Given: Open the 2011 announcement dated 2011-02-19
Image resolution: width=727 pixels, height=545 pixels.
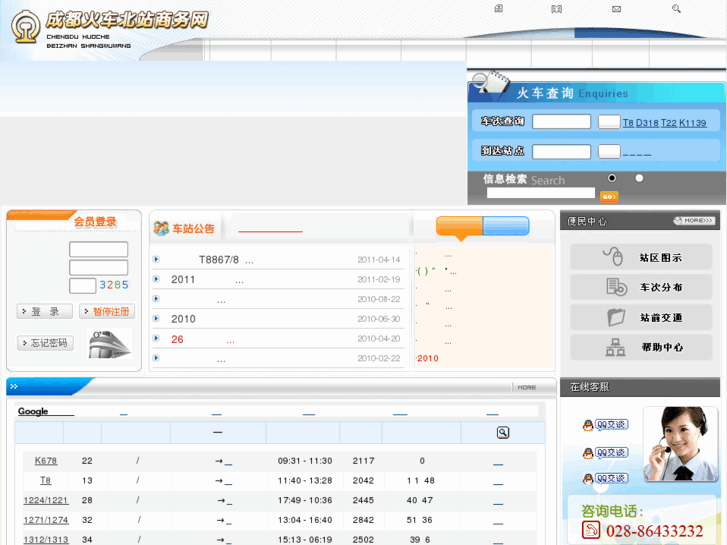Looking at the screenshot, I should pyautogui.click(x=207, y=280).
